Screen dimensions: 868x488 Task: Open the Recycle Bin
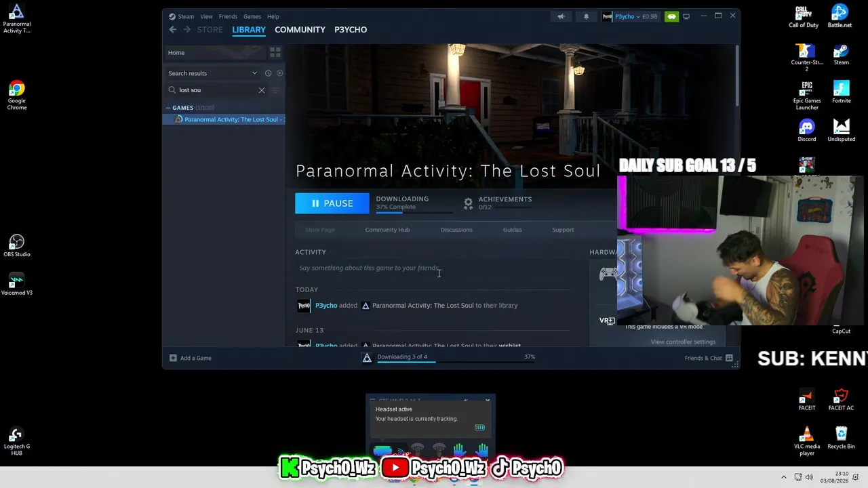point(842,438)
